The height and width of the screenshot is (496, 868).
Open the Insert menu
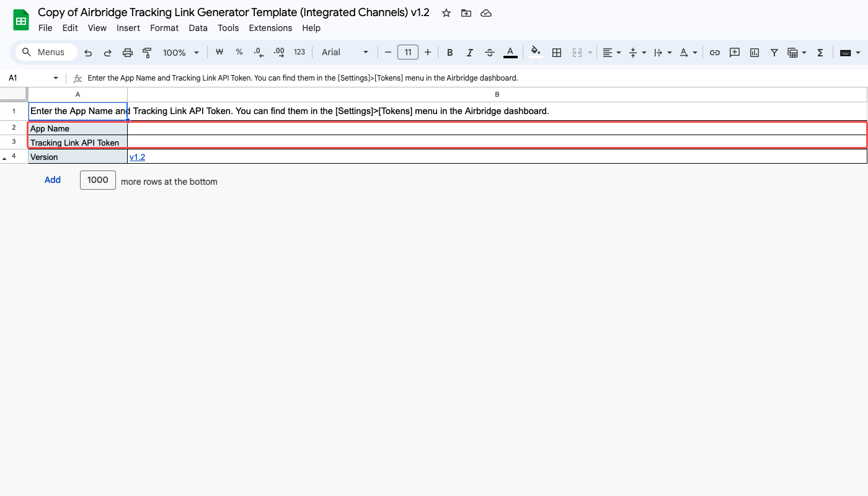coord(128,28)
